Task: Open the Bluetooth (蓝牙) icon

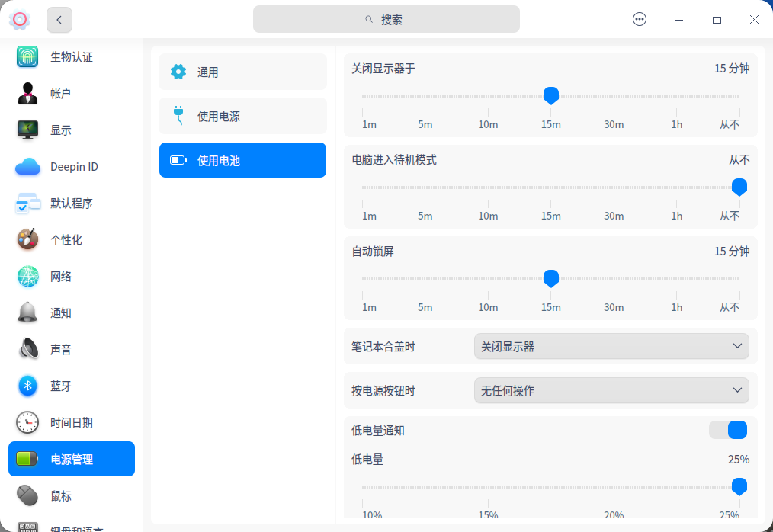Action: coord(27,386)
